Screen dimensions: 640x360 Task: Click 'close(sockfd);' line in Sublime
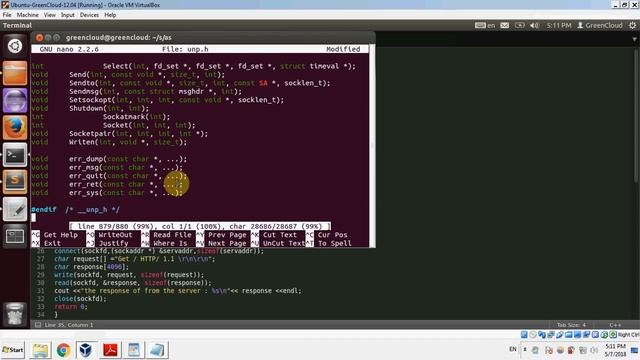tap(80, 299)
